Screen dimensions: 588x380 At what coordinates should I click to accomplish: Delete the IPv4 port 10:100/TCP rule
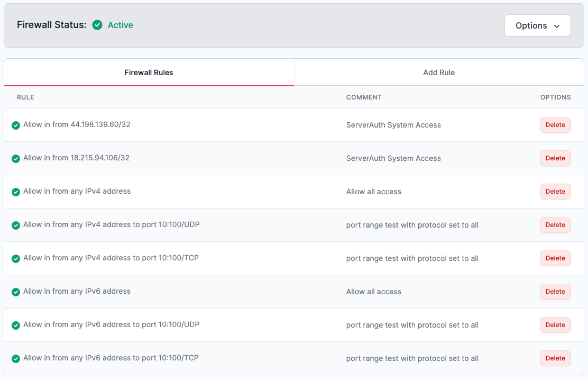555,258
